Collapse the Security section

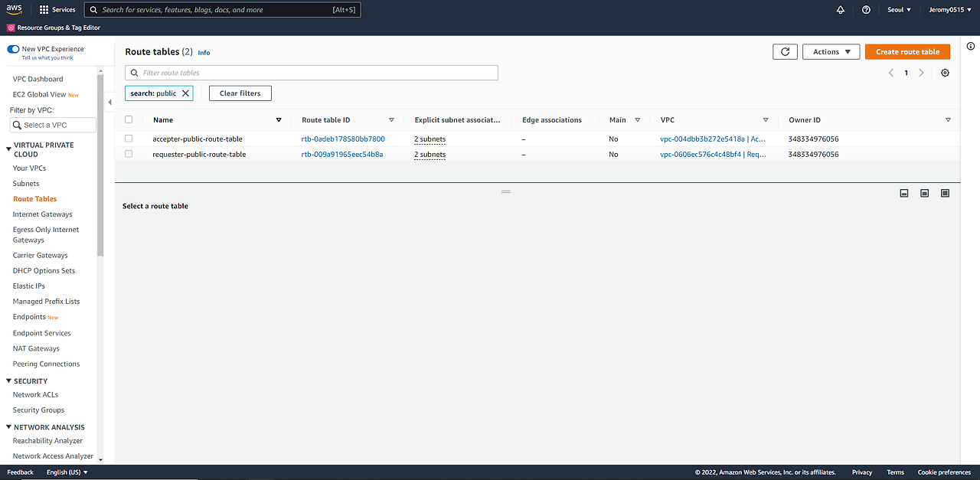[x=8, y=381]
